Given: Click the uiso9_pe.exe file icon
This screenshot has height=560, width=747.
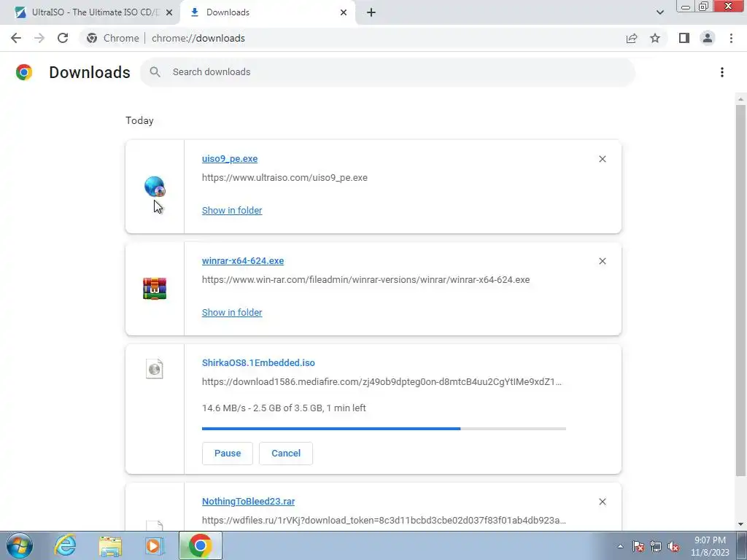Looking at the screenshot, I should point(155,186).
